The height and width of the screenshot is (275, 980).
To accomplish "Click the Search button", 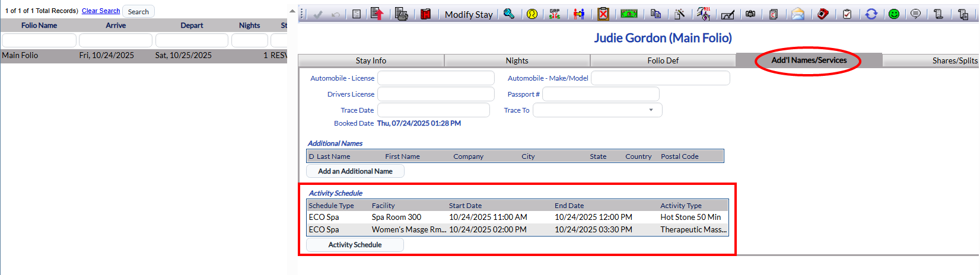I will (x=138, y=11).
